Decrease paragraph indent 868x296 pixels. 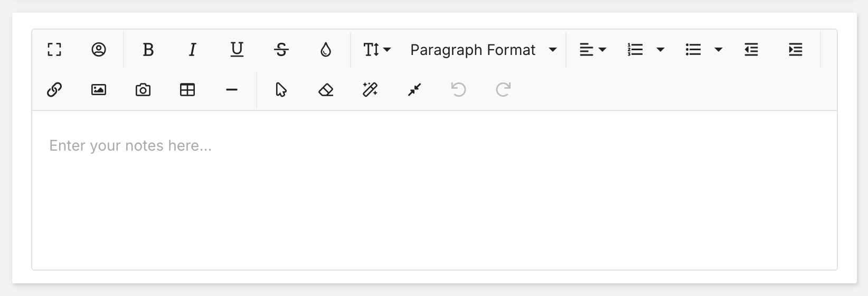[751, 50]
